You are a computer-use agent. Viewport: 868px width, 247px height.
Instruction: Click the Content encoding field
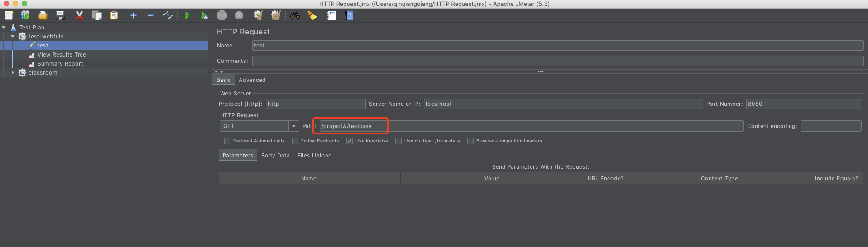[831, 126]
